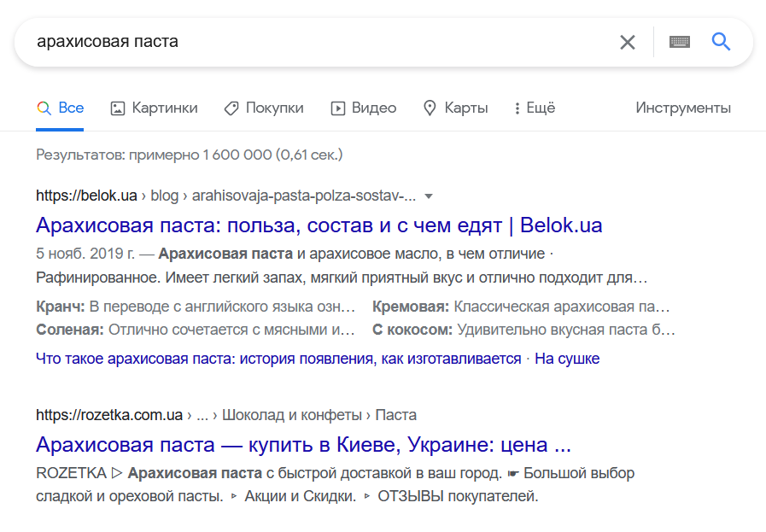Open the dropdown arrow next to belok.ua URL
Viewport: 766px width, 532px height.
429,196
